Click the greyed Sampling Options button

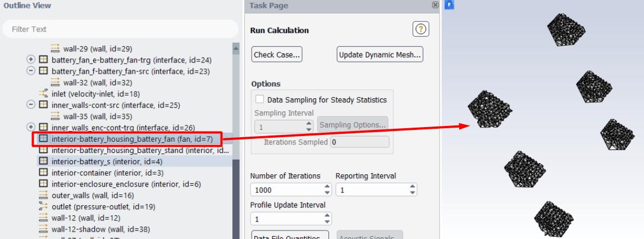[353, 125]
